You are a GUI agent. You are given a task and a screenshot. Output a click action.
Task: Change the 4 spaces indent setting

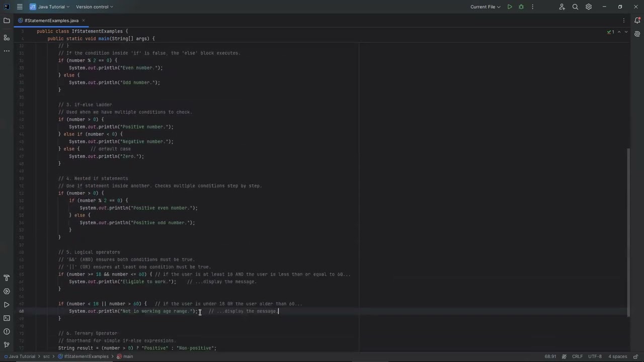tap(617, 356)
